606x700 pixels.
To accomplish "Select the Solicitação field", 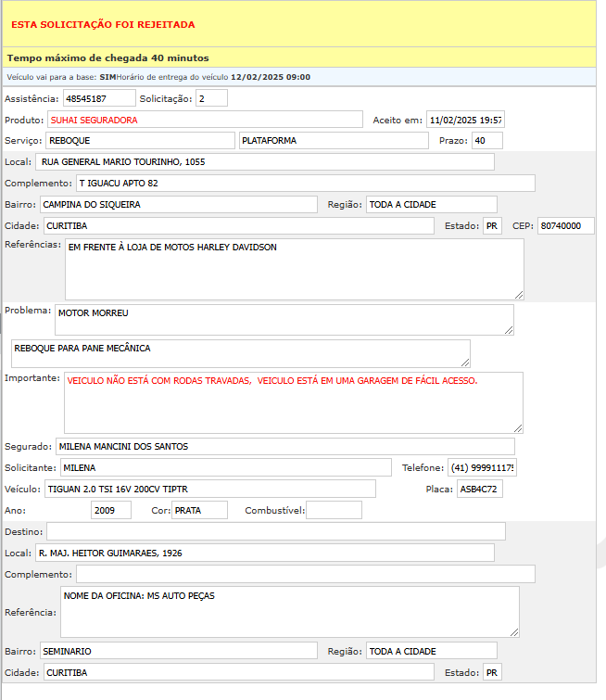I will (210, 98).
